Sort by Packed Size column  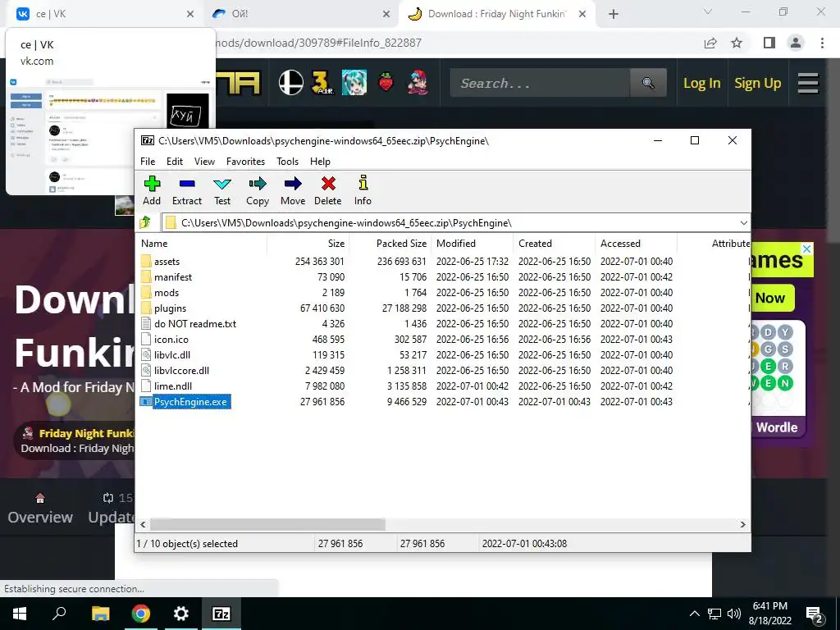point(391,243)
